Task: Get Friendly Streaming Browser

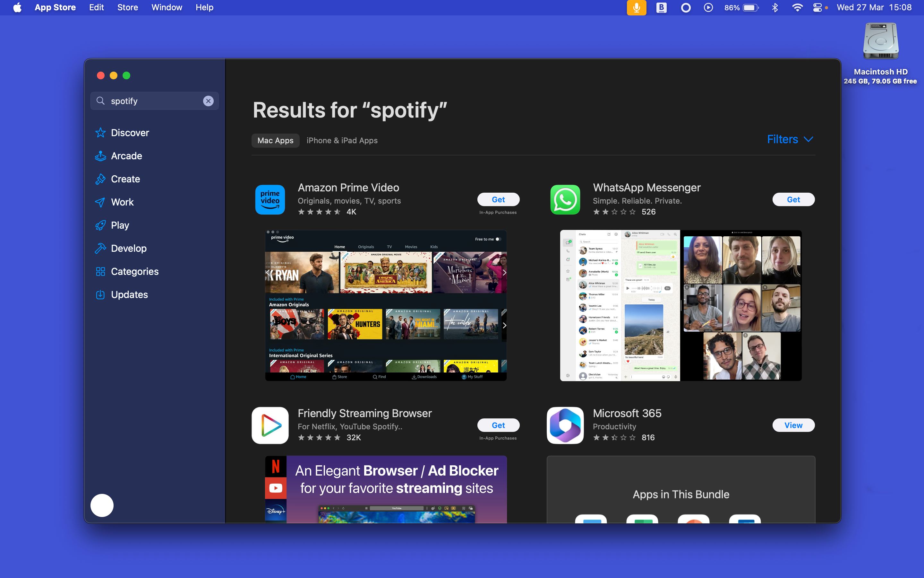Action: [498, 425]
